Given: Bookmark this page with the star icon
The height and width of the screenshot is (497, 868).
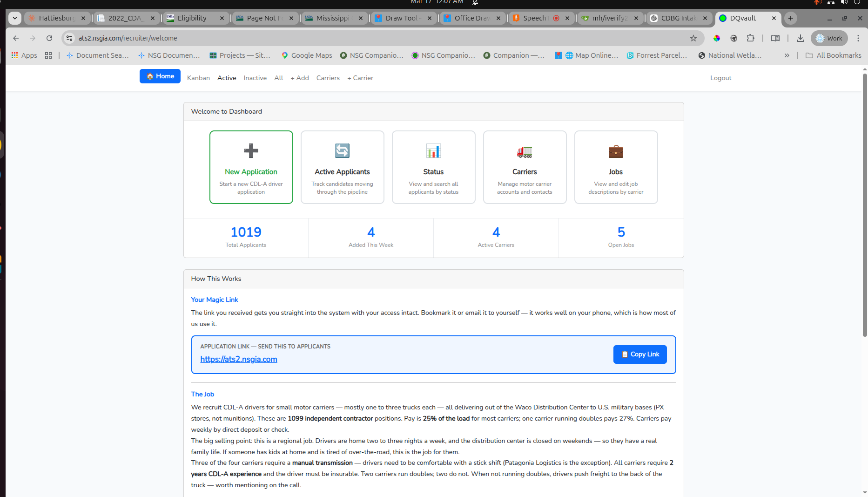Looking at the screenshot, I should point(693,38).
